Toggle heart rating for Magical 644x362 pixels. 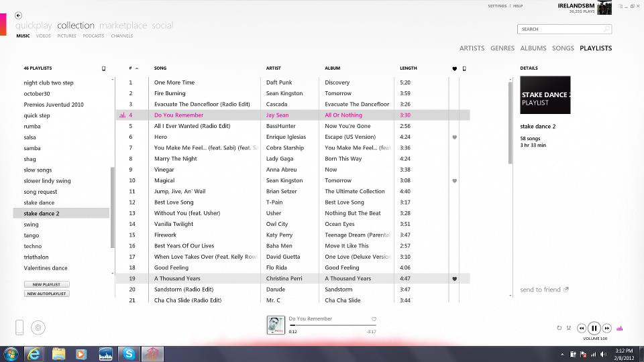(x=454, y=180)
